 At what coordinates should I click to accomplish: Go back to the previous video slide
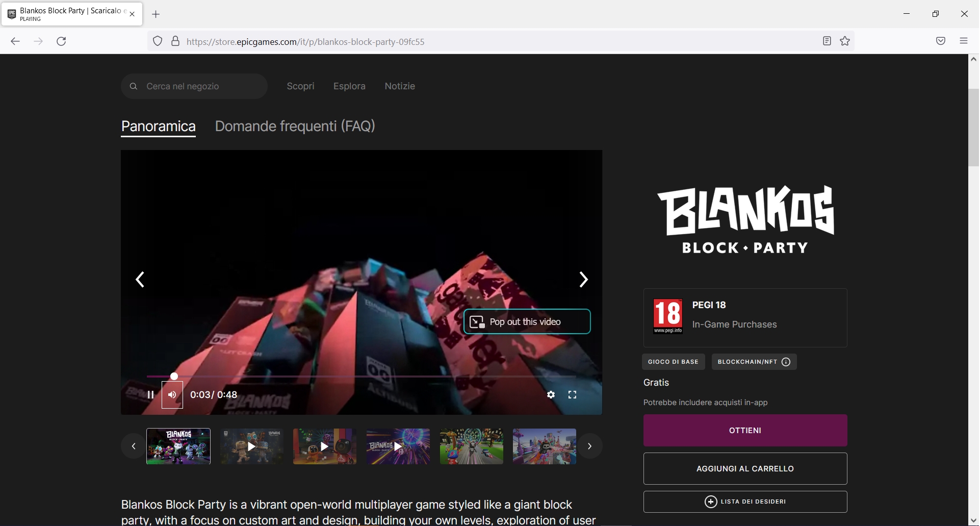click(x=140, y=280)
